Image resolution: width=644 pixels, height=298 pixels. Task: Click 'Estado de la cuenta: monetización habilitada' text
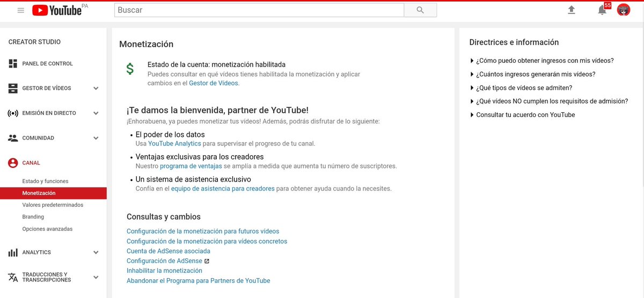point(216,64)
